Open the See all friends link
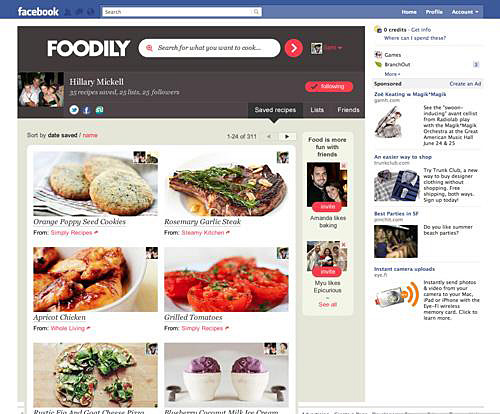The width and height of the screenshot is (500, 414). click(x=327, y=305)
